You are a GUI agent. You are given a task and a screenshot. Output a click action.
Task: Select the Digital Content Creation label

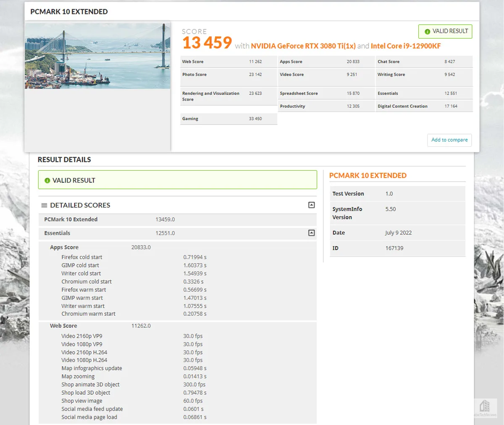(402, 106)
